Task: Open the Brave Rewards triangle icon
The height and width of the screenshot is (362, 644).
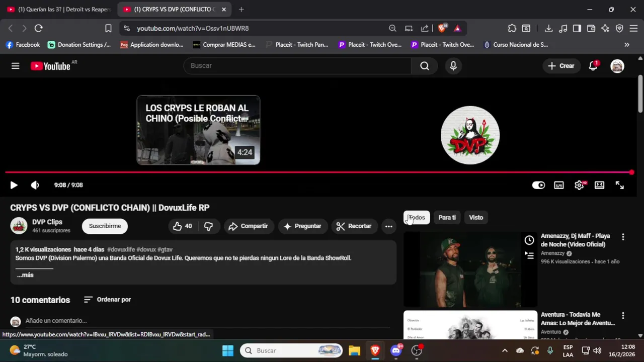Action: click(x=457, y=29)
